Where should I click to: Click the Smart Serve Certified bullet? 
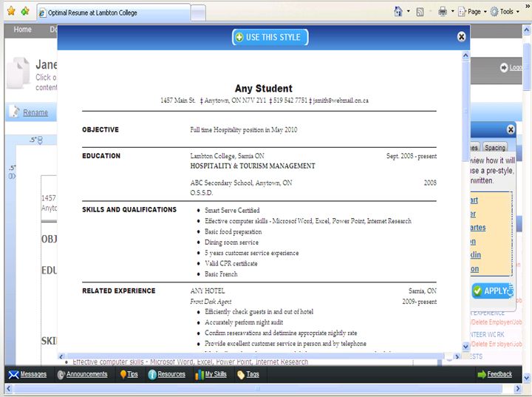coord(232,210)
